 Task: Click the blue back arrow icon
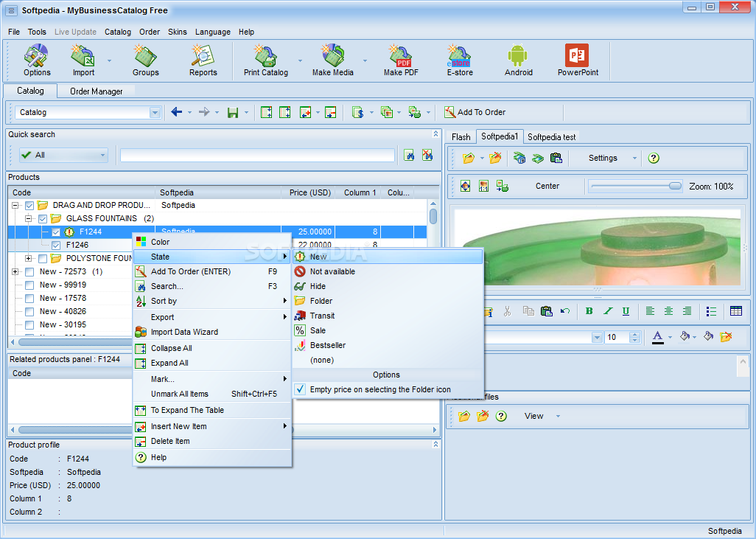point(176,112)
